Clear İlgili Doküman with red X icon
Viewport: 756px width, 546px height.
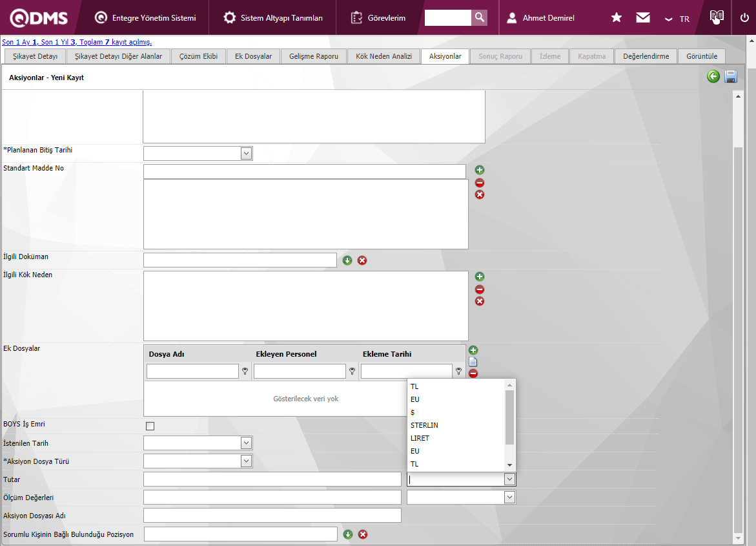(362, 260)
